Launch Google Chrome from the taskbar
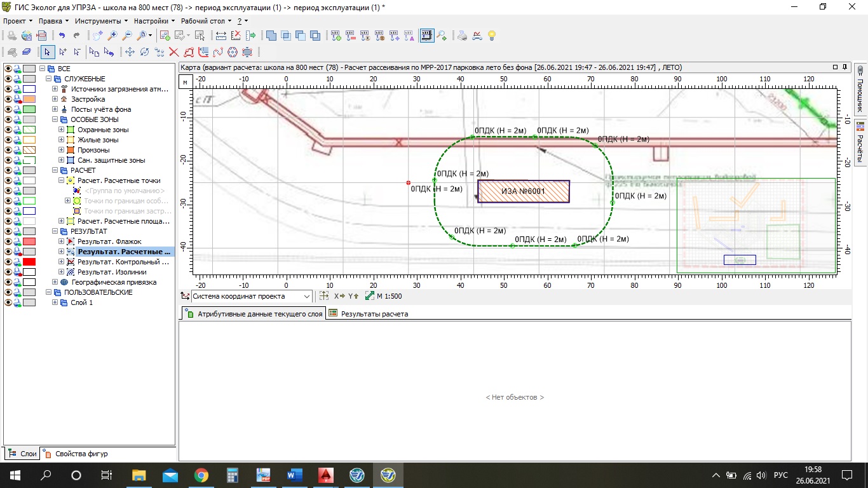The image size is (868, 488). 201,475
